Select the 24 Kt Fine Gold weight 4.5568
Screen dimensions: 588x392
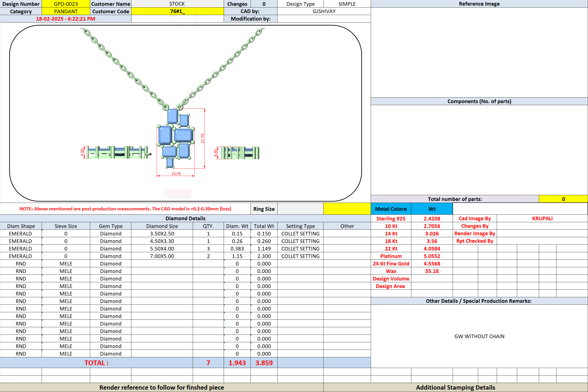(432, 264)
